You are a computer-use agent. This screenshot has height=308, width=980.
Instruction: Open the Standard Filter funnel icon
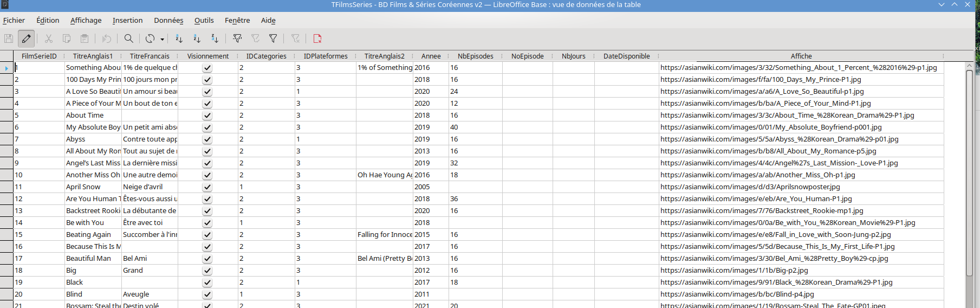tap(273, 39)
